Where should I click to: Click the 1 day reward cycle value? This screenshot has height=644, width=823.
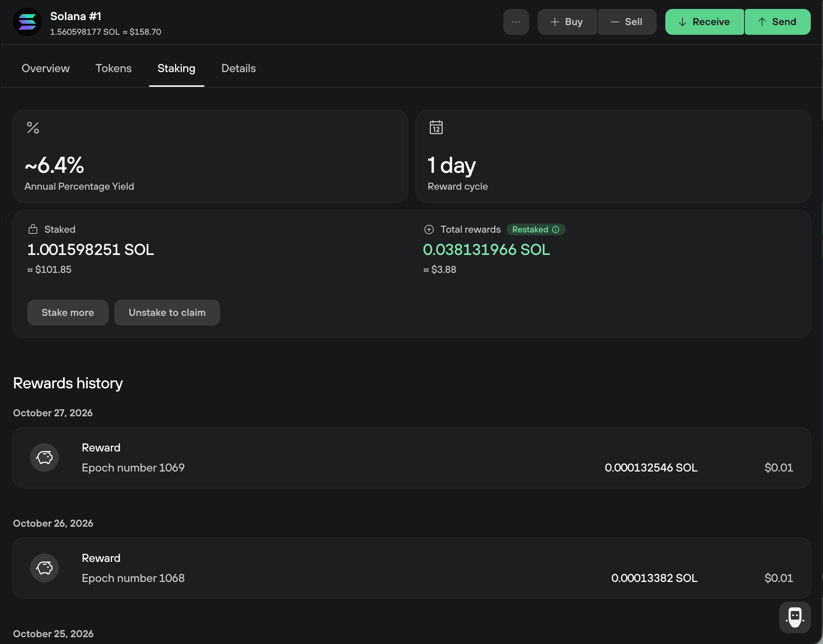pyautogui.click(x=452, y=166)
